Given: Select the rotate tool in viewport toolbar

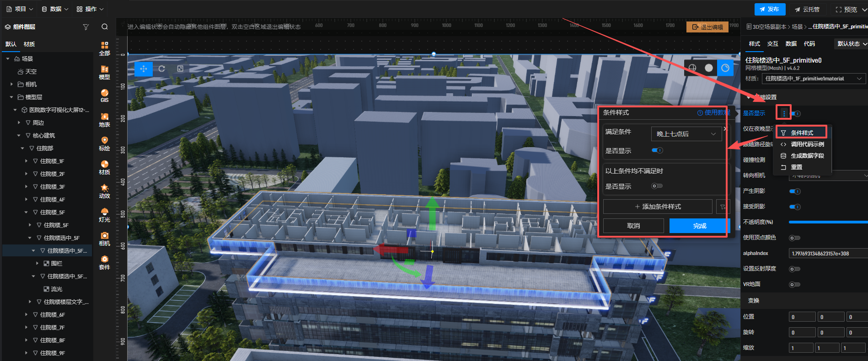Looking at the screenshot, I should coord(162,69).
